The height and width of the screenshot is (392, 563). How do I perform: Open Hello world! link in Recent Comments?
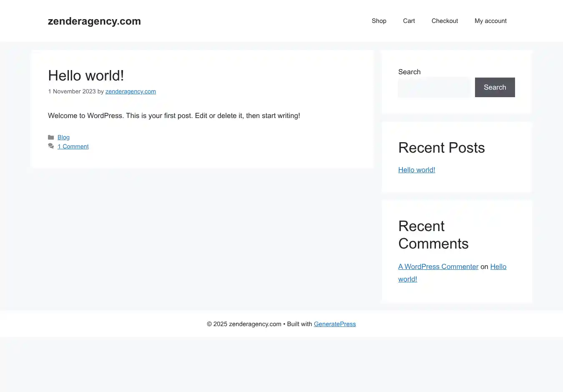click(x=498, y=267)
